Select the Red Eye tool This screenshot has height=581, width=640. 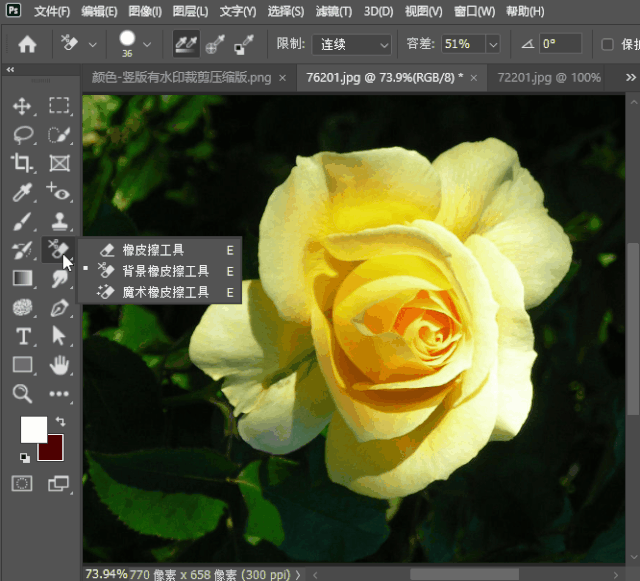pos(59,192)
